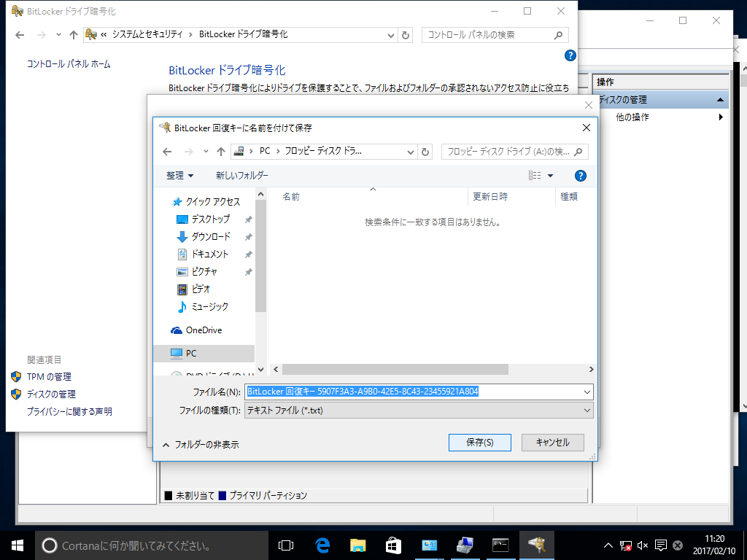Click horizontal scrollbar left arrow in file list
This screenshot has width=747, height=560.
coord(276,370)
